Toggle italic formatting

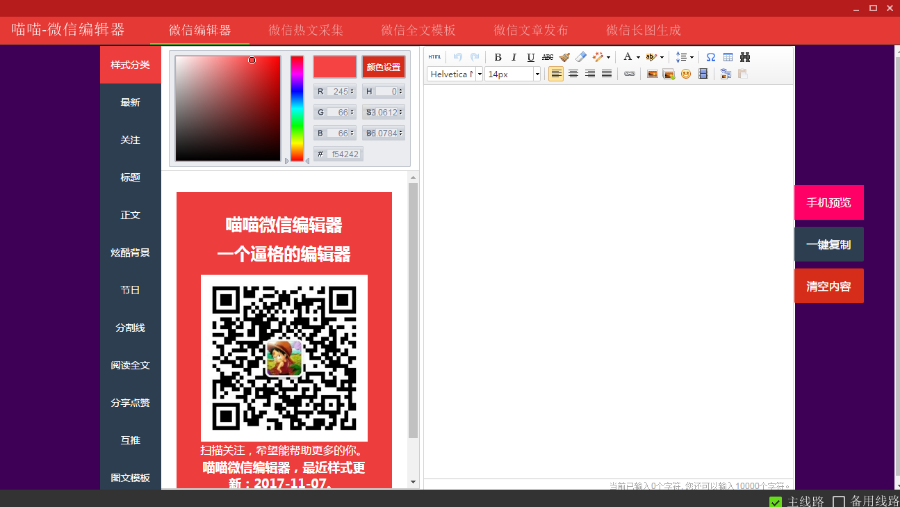click(514, 57)
